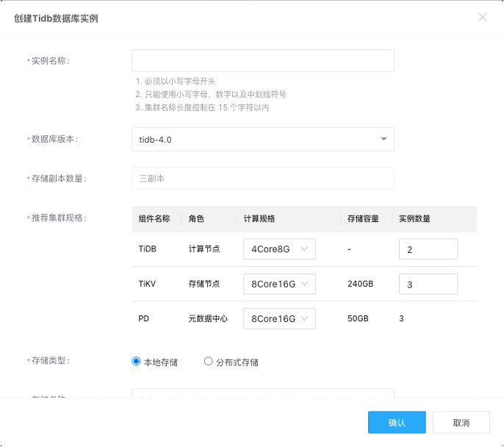
Task: Close the 创建Tidb数据库实例 dialog
Action: point(482,18)
